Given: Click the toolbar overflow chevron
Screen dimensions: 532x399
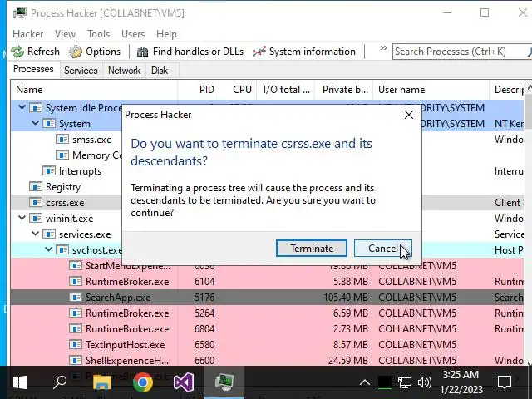Looking at the screenshot, I should (x=384, y=48).
